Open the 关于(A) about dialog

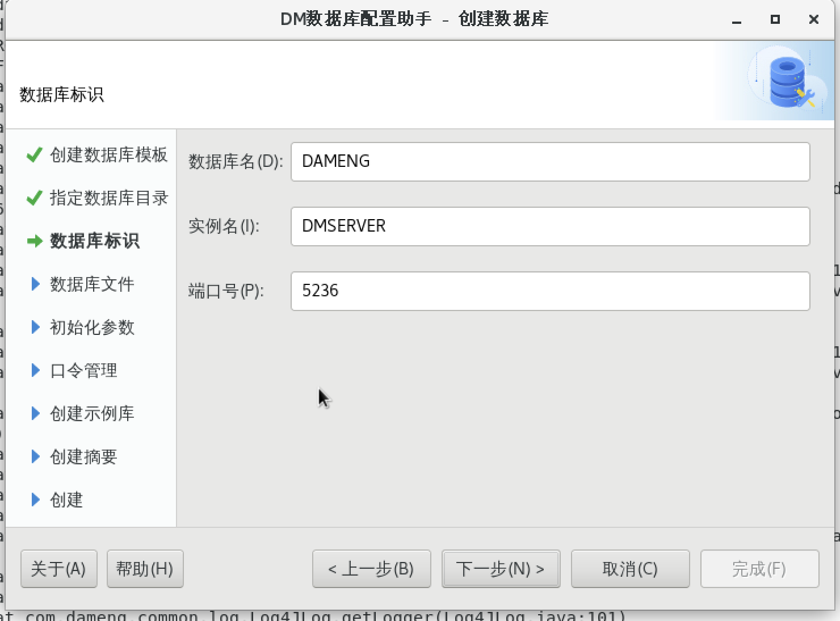[x=59, y=569]
